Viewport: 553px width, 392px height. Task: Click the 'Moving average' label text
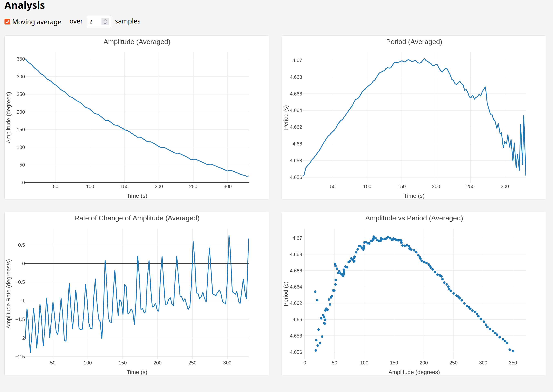[37, 22]
